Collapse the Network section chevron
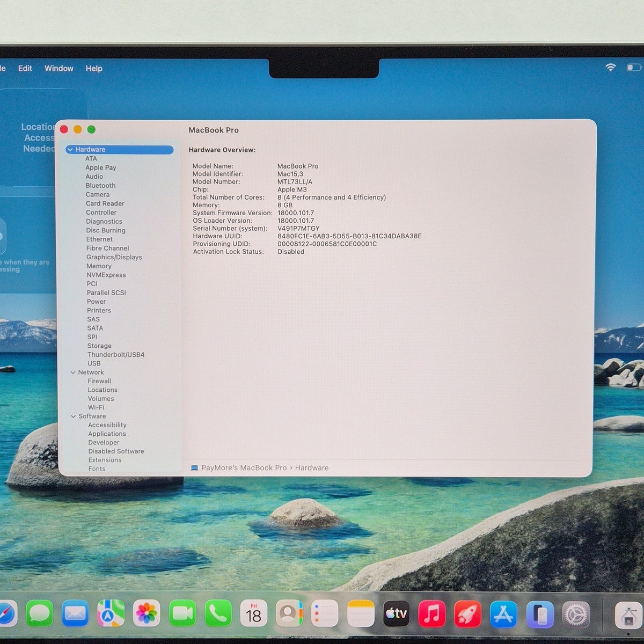This screenshot has width=644, height=644. 73,372
